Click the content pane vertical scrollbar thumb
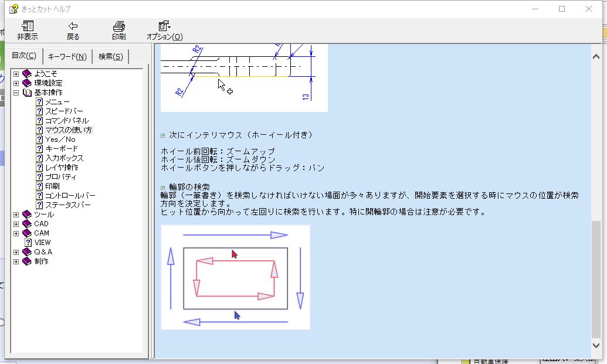Viewport: 607px width, 364px height. click(x=596, y=279)
